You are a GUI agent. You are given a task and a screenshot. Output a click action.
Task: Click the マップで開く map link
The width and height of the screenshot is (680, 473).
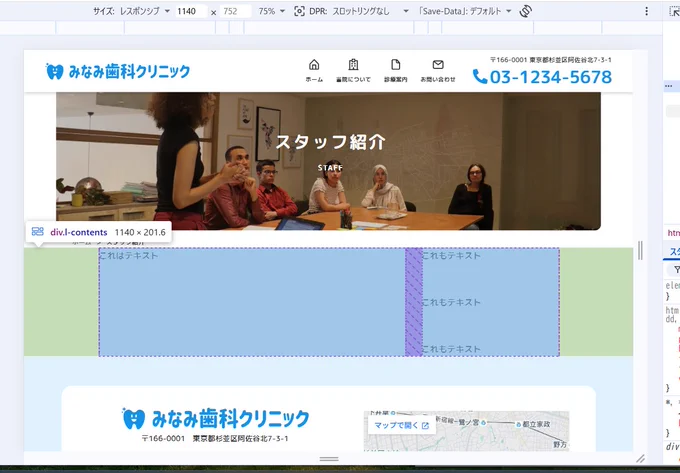pos(402,425)
